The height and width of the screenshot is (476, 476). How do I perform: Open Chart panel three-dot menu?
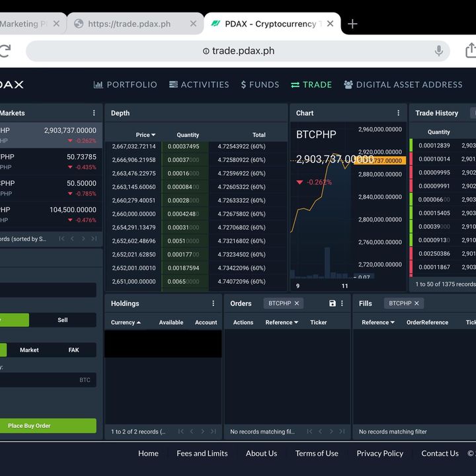pyautogui.click(x=398, y=113)
